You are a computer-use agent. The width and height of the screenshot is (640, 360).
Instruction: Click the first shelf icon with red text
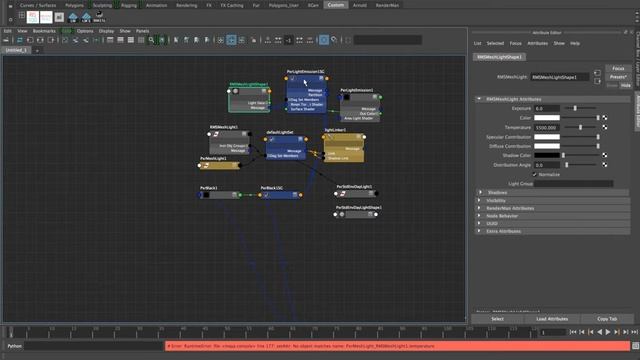point(33,17)
